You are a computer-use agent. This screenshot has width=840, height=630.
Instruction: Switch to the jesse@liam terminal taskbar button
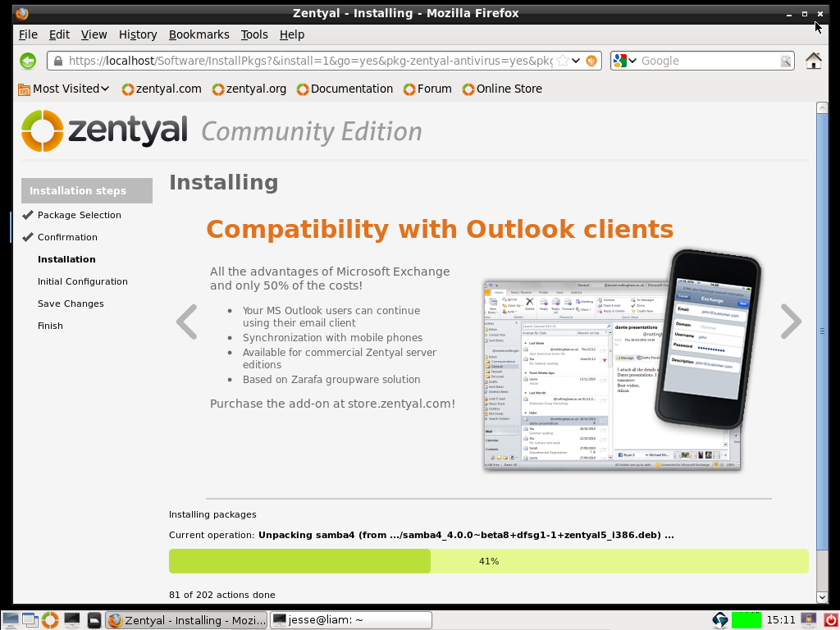(x=350, y=620)
